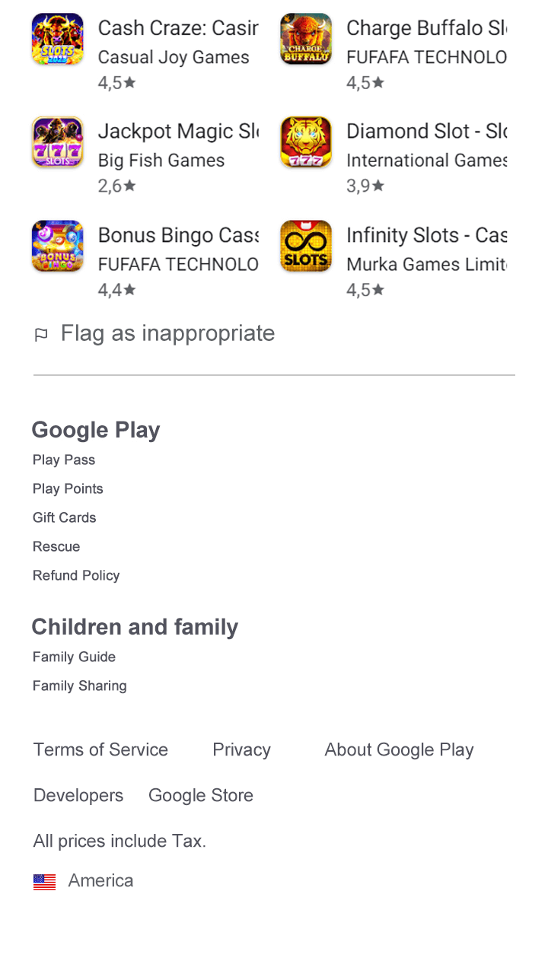This screenshot has width=548, height=980.
Task: Open the Jackpot Magic Slots app icon
Action: pos(57,142)
